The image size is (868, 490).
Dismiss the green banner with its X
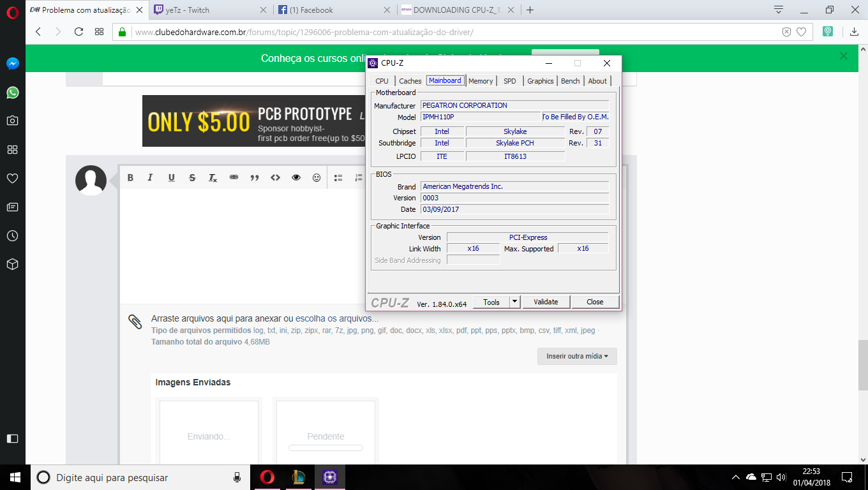click(844, 56)
